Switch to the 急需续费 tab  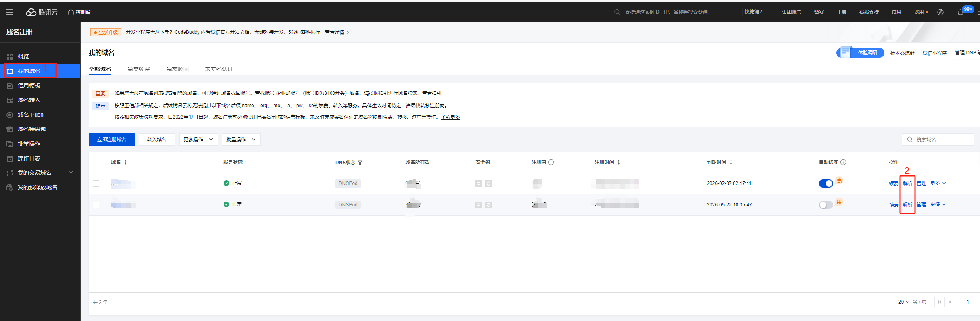click(138, 69)
